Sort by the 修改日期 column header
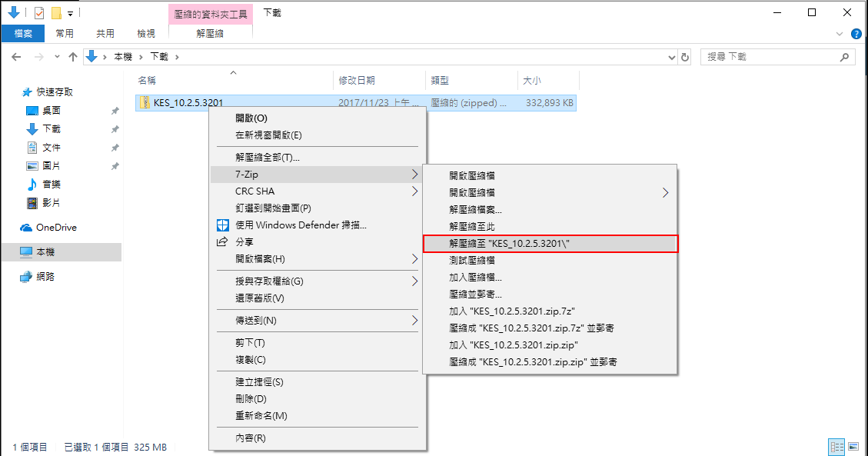 358,80
